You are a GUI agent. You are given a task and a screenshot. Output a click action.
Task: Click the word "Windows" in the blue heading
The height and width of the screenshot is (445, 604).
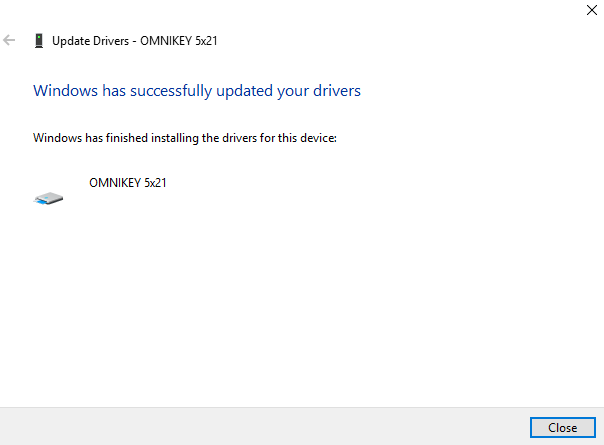point(65,91)
